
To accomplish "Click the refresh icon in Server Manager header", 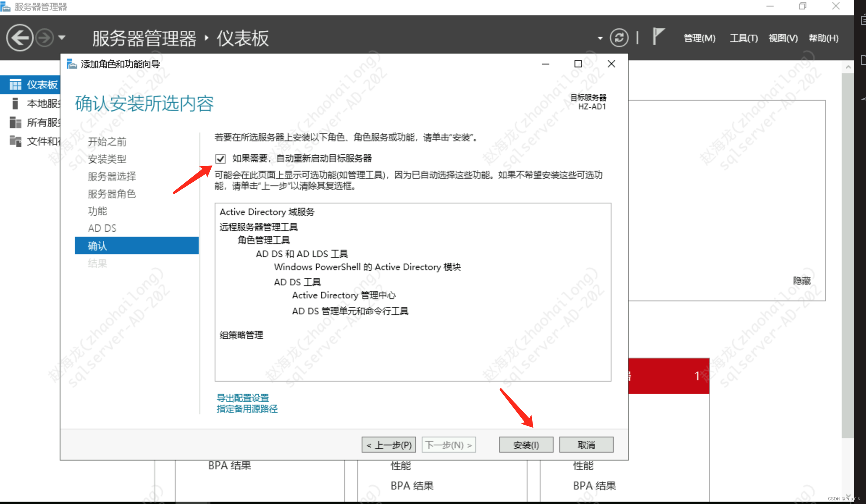I will pos(619,38).
